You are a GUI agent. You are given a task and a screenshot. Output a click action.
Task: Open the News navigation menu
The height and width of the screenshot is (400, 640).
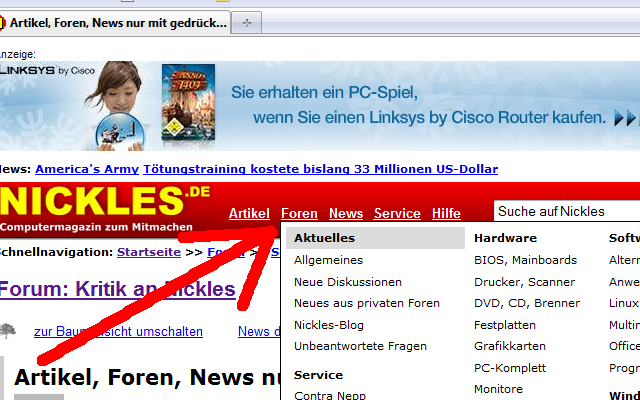coord(346,213)
